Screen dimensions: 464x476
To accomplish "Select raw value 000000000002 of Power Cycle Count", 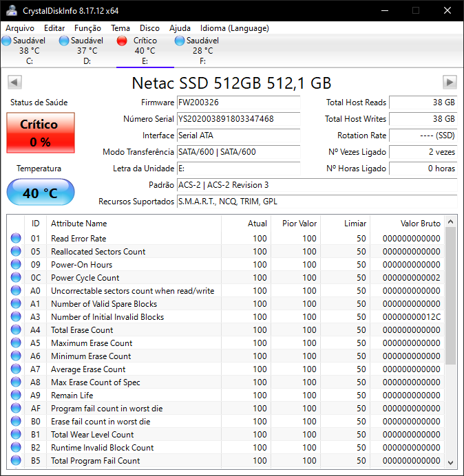I will click(x=412, y=278).
